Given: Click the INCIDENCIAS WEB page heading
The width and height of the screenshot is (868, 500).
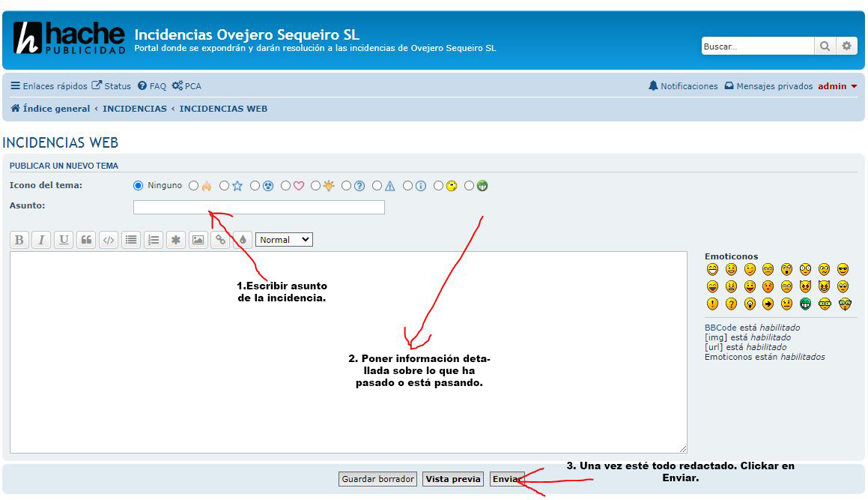Looking at the screenshot, I should (61, 143).
